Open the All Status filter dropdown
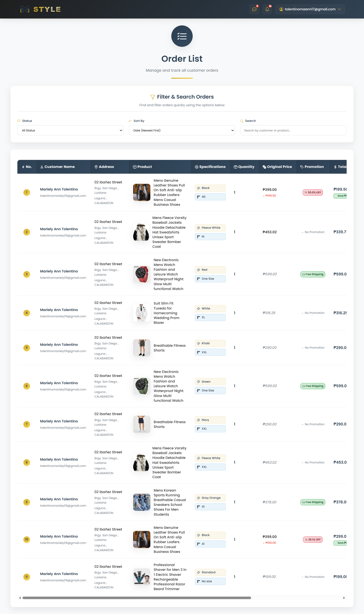This screenshot has height=614, width=364. (x=70, y=130)
